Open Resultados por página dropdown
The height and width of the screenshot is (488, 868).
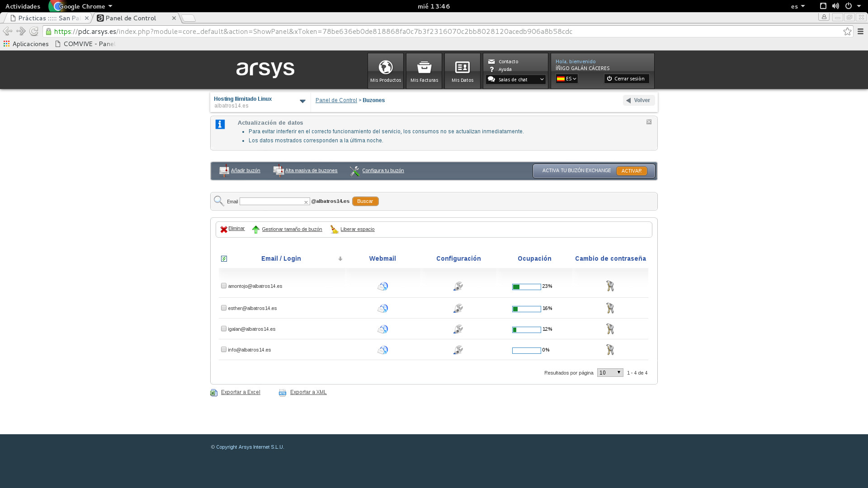[x=610, y=373]
